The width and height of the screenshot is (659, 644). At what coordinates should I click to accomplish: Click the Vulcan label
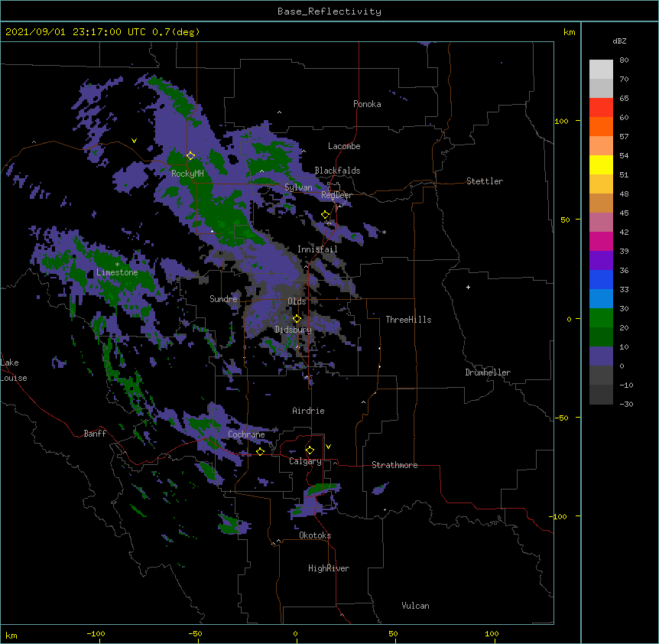point(415,606)
